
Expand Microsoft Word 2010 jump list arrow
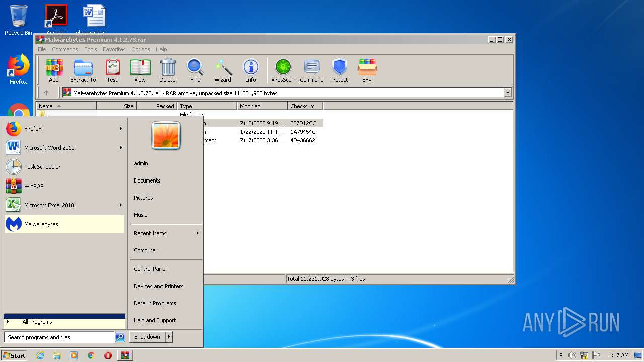120,148
